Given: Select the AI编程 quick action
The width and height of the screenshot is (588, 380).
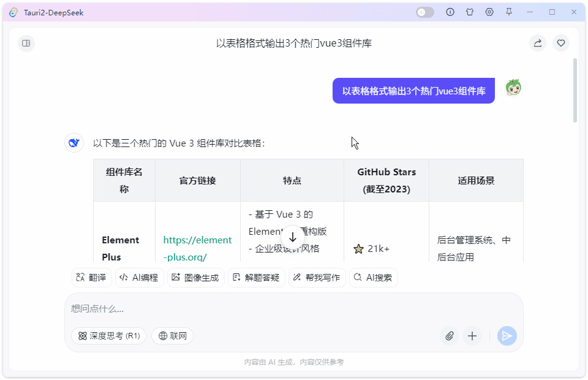Looking at the screenshot, I should 139,278.
